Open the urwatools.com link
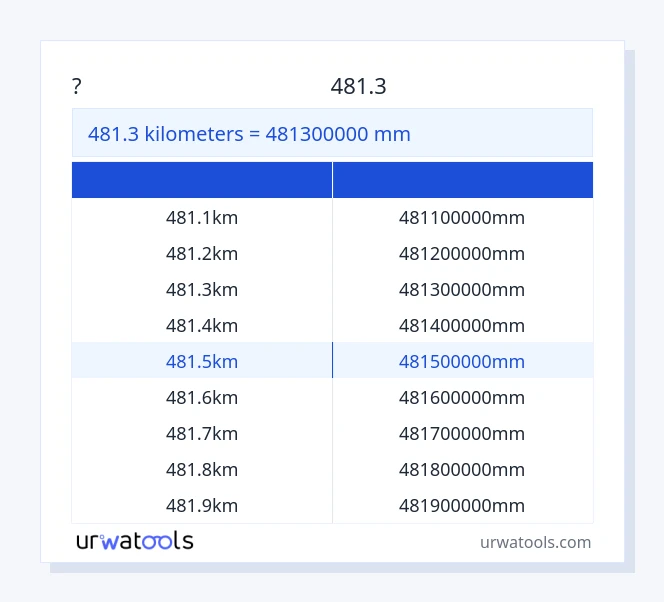The height and width of the screenshot is (602, 664). tap(535, 542)
